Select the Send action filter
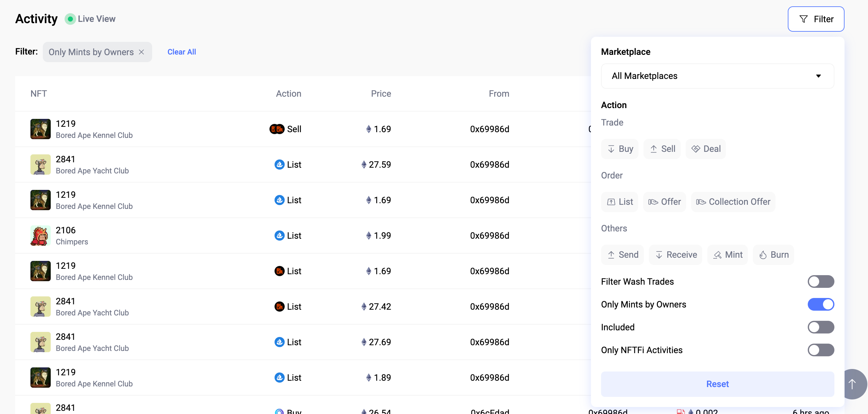 (x=622, y=254)
